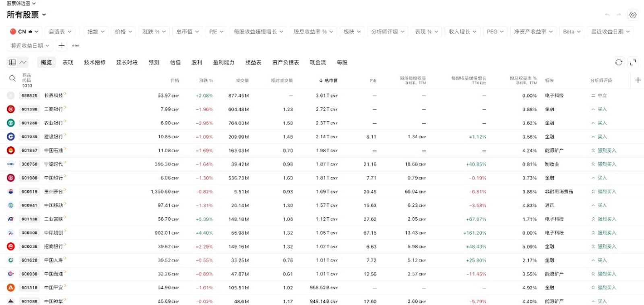Sort by the 成交量 column header

coord(242,80)
